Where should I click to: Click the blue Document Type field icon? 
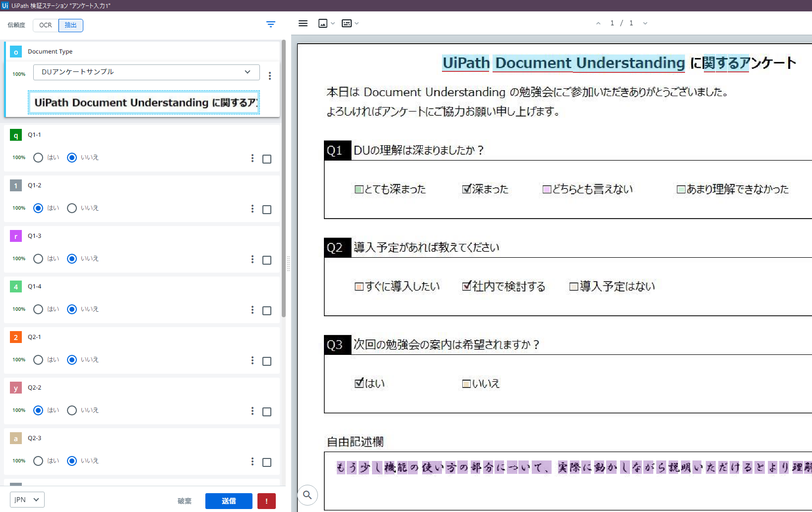(x=16, y=52)
